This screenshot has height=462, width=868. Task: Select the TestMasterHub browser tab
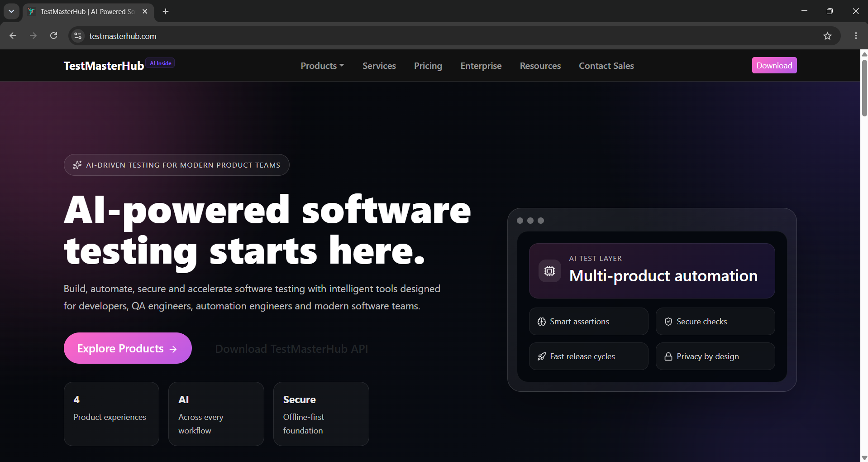coord(88,11)
